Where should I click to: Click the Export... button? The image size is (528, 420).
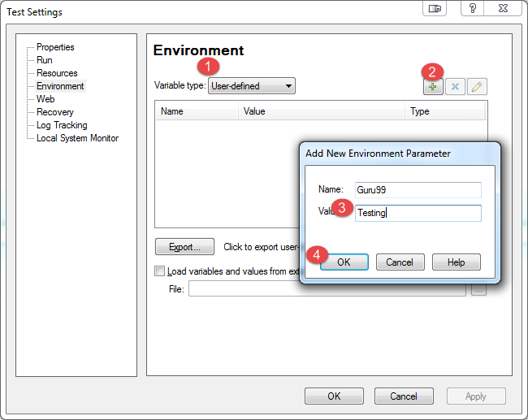(184, 247)
